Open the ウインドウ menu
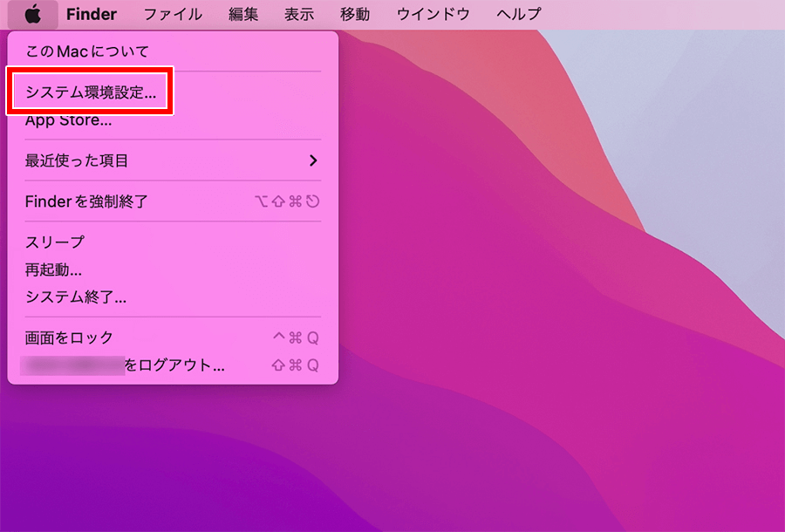The width and height of the screenshot is (785, 532). (433, 14)
